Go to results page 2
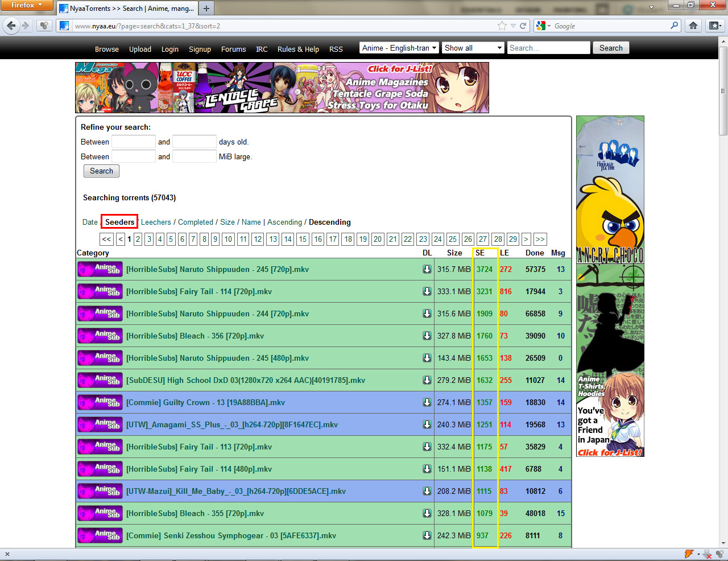 point(138,239)
